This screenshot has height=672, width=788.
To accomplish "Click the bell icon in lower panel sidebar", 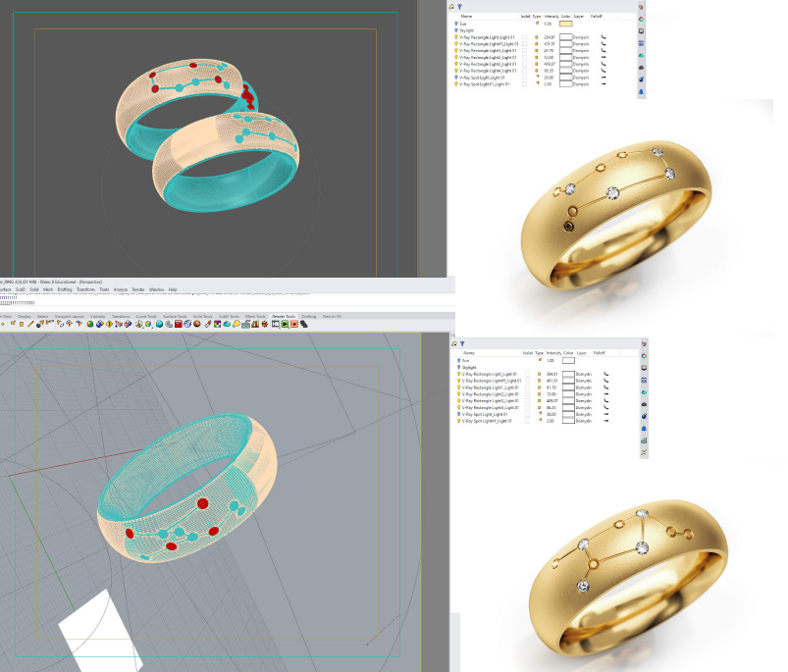I will click(644, 429).
